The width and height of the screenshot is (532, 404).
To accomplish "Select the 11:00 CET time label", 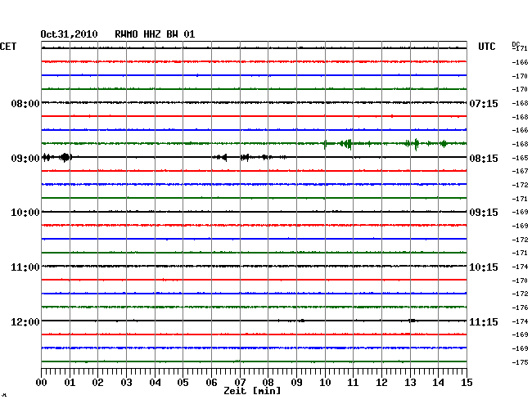I will [25, 267].
